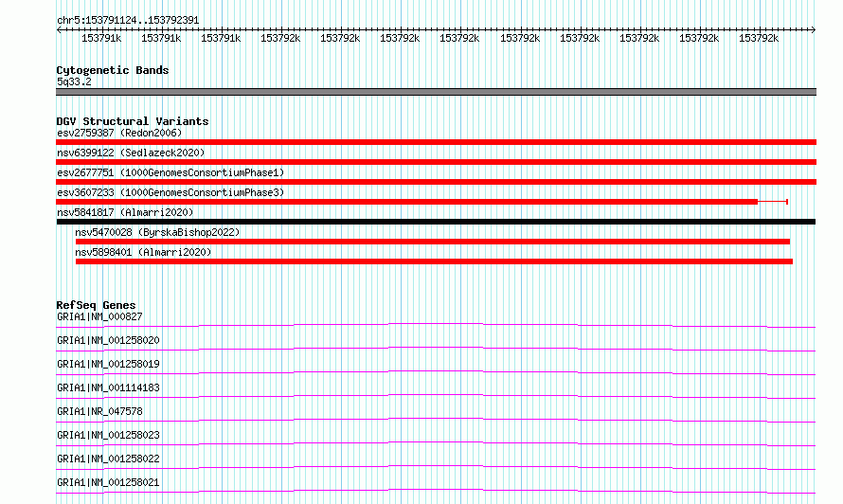Screen dimensions: 843x504
Task: Click the red bar for nsv6399122
Action: 436,162
